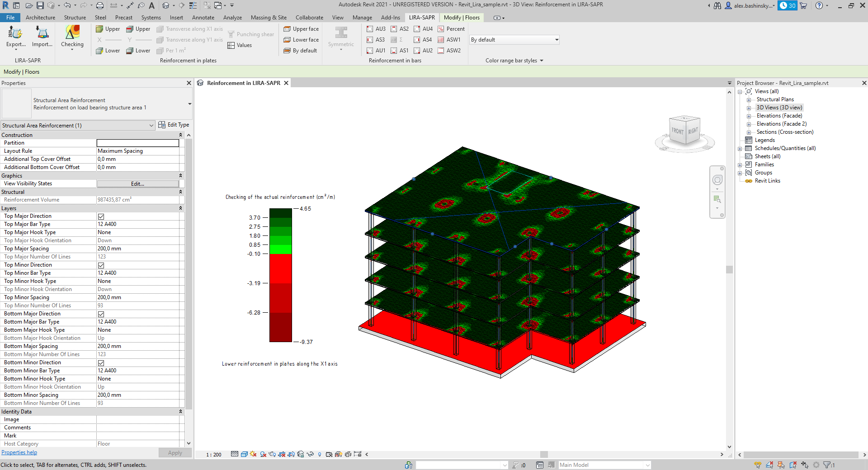Open the Properties help link

pos(19,452)
